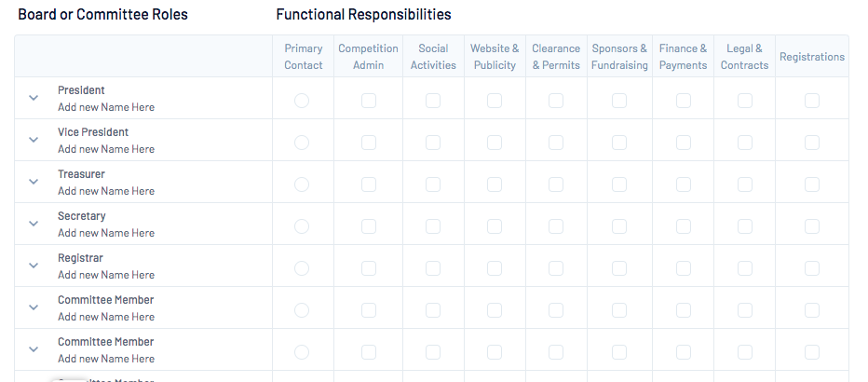Viewport: 868px width, 382px height.
Task: Check Sponsors & Fundraising for President
Action: coord(619,101)
